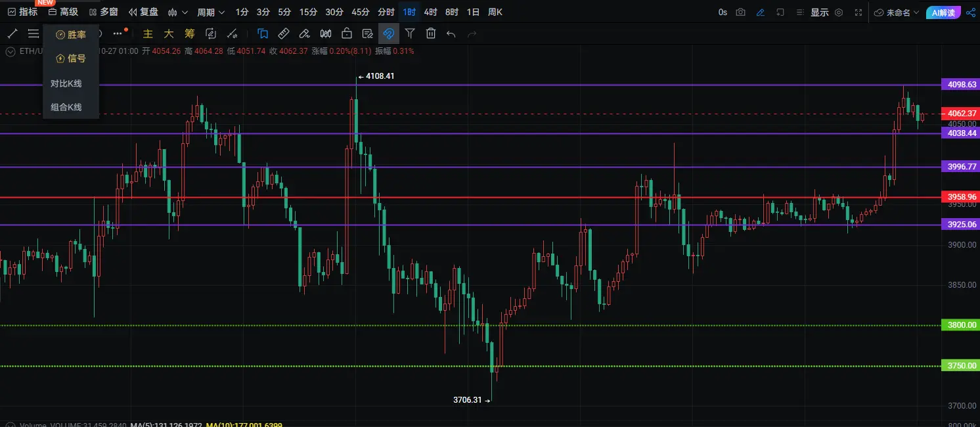Open the filter funnel tool
Viewport: 980px width, 427px height.
click(410, 34)
